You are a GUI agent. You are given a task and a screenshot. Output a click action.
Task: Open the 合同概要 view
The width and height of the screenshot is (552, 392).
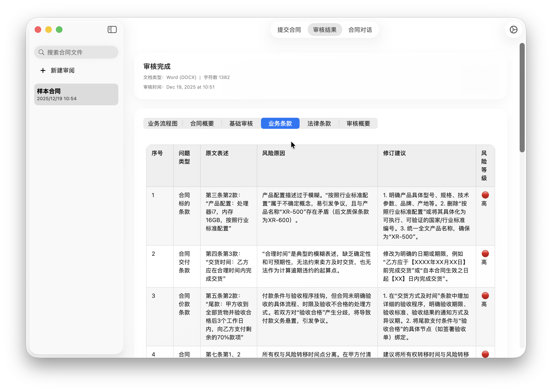pyautogui.click(x=202, y=123)
